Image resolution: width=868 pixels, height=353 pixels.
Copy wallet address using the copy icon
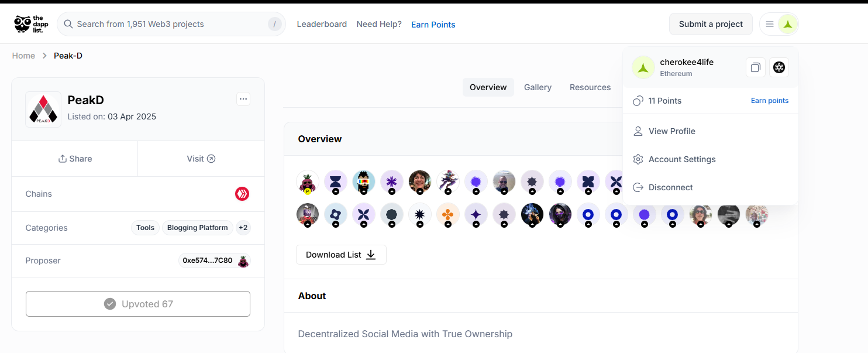click(756, 67)
